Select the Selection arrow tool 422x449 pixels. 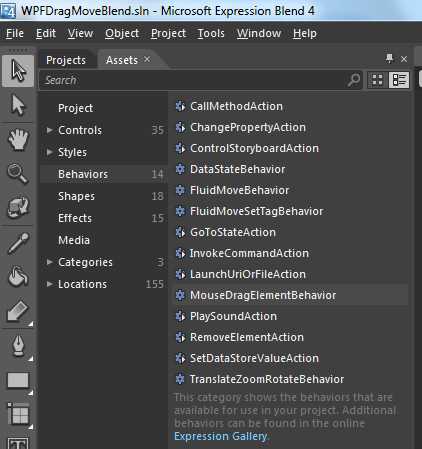pyautogui.click(x=18, y=71)
